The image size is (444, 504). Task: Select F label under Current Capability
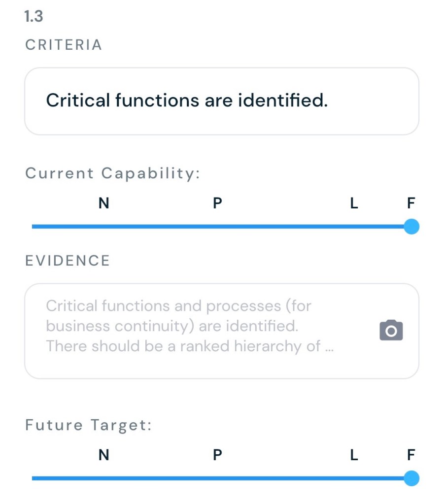pos(410,203)
